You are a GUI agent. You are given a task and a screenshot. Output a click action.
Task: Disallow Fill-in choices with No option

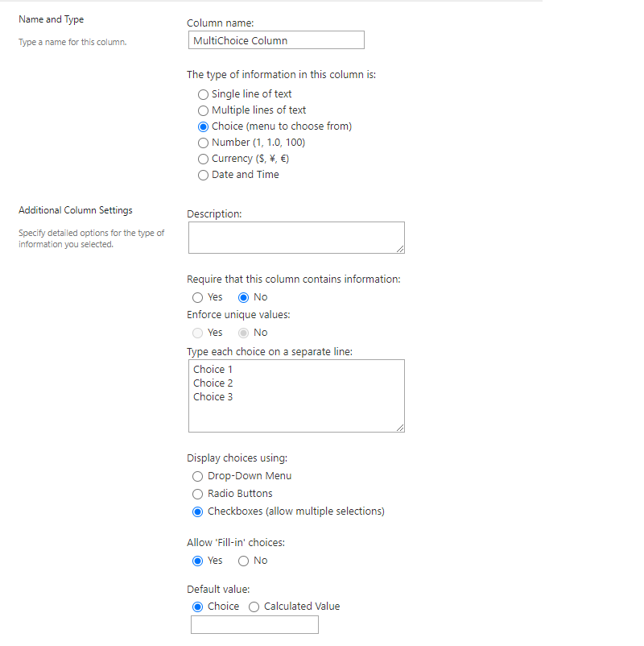pos(243,561)
